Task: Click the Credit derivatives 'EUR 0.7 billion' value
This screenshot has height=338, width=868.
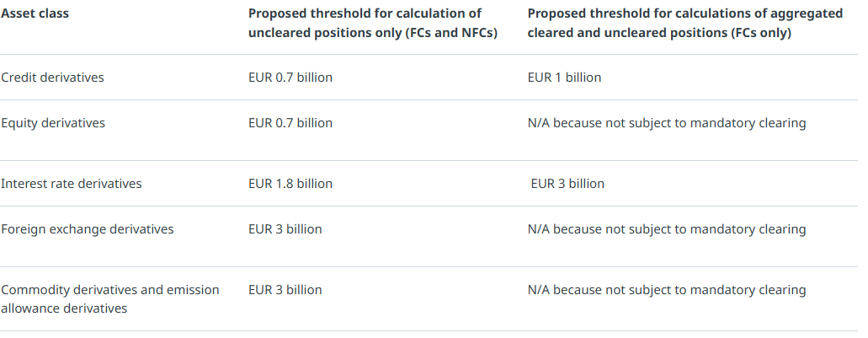Action: [x=290, y=78]
